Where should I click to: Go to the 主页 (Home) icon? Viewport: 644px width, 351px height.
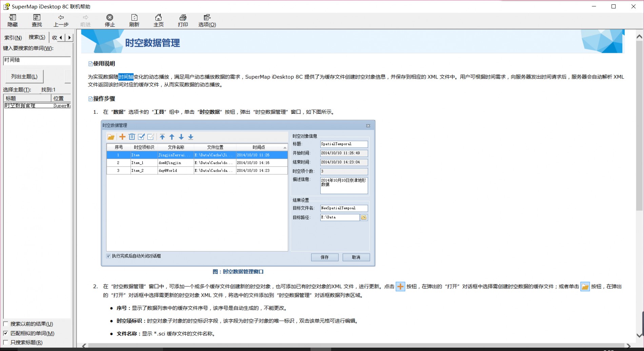pos(159,17)
